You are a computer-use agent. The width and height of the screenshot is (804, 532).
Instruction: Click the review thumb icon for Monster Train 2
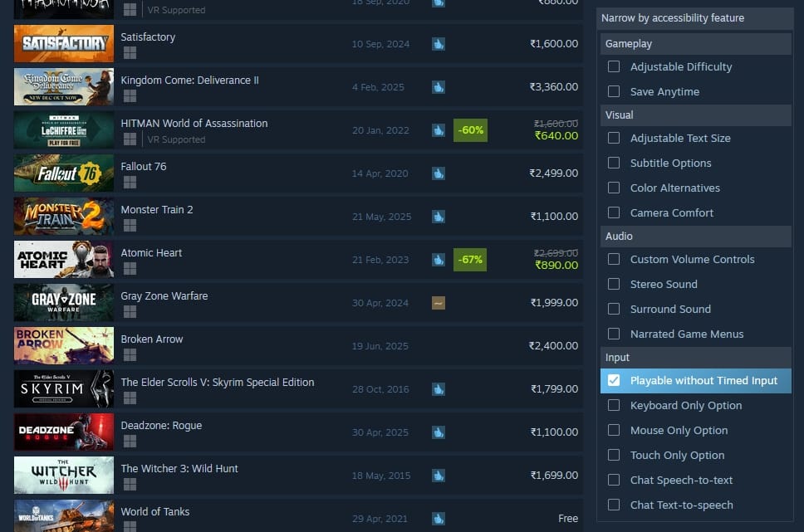tap(439, 217)
